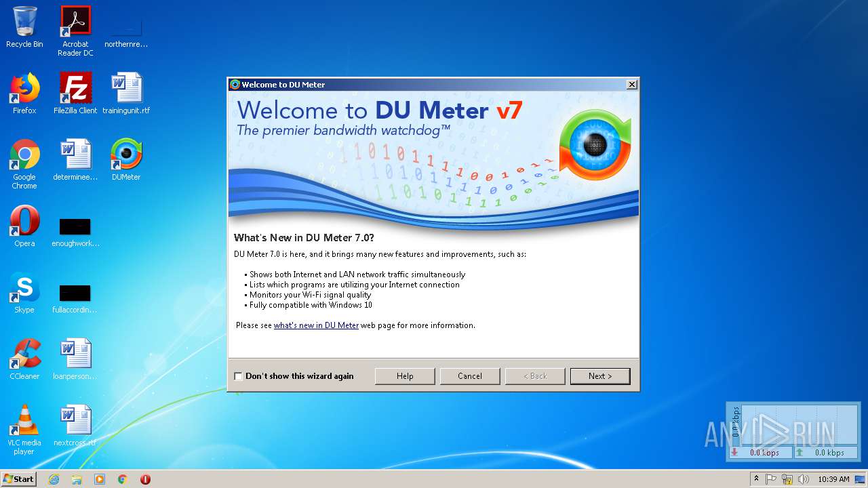Open the volume speaker tray icon
Screen dimensions: 868x488
pyautogui.click(x=804, y=479)
